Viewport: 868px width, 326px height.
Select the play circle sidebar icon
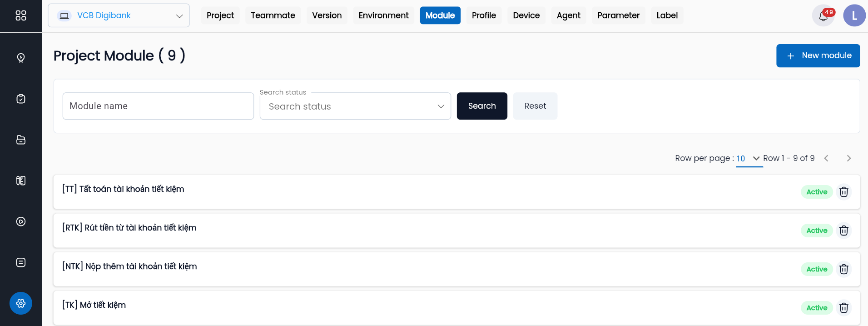[21, 221]
